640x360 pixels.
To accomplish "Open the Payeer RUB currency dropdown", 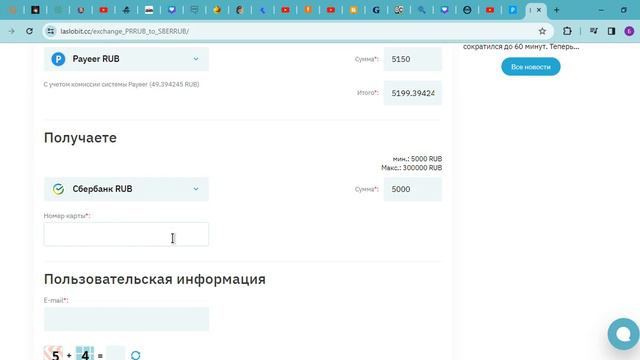I will (x=126, y=59).
